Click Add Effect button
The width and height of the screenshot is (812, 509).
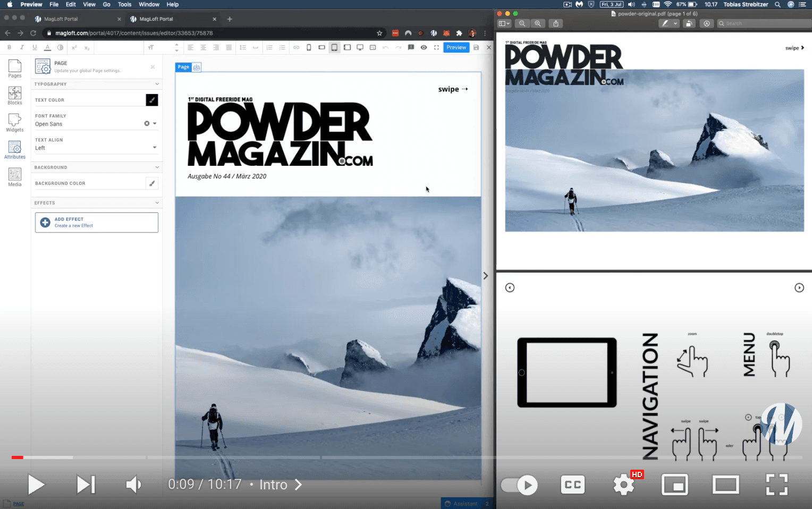(97, 223)
